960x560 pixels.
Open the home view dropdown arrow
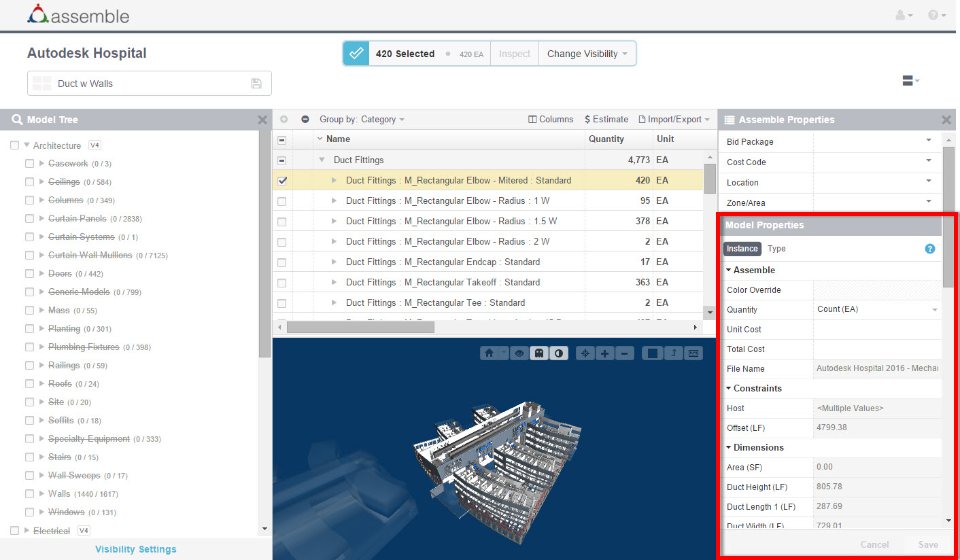tap(503, 353)
